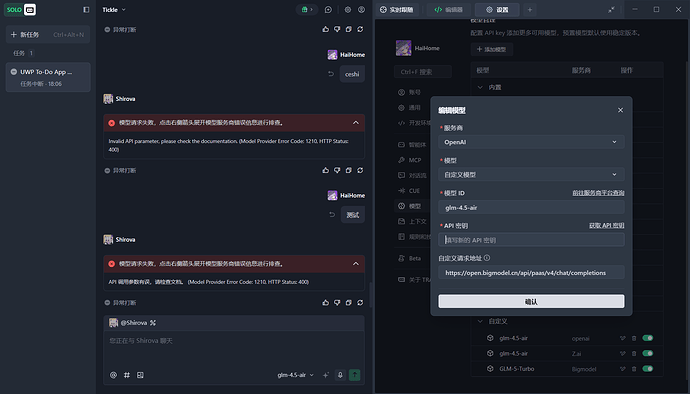Switch to the 实时跟随 tab

pos(396,10)
